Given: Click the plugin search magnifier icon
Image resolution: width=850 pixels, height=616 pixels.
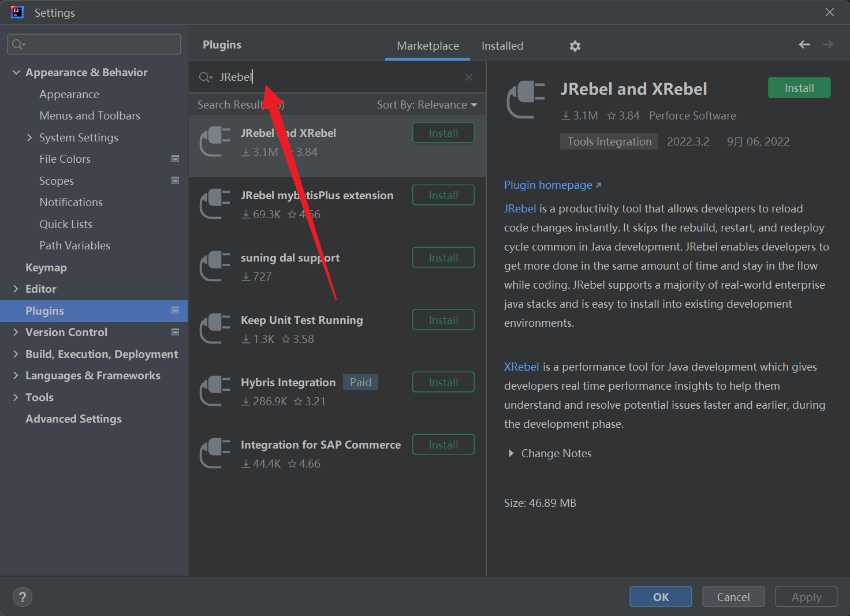Looking at the screenshot, I should point(206,77).
